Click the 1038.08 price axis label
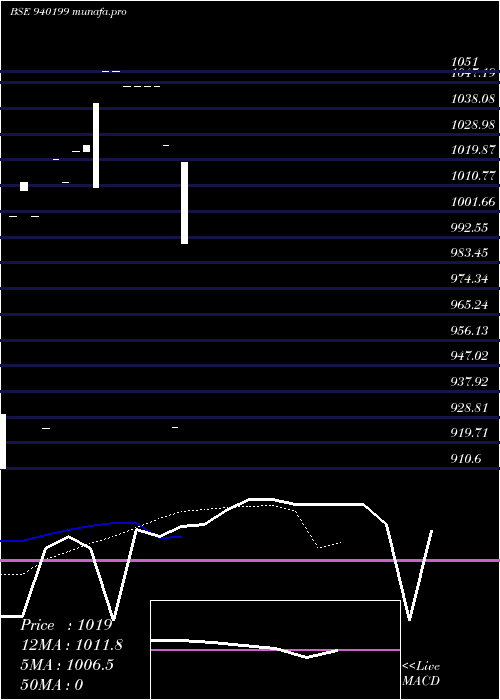Screen dimensions: 500x700 (473, 99)
